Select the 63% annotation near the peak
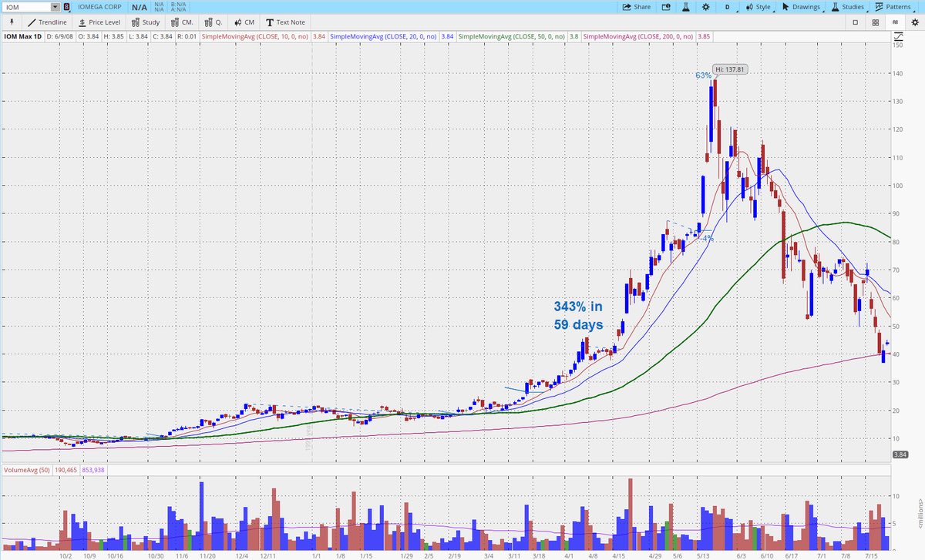 pos(703,75)
